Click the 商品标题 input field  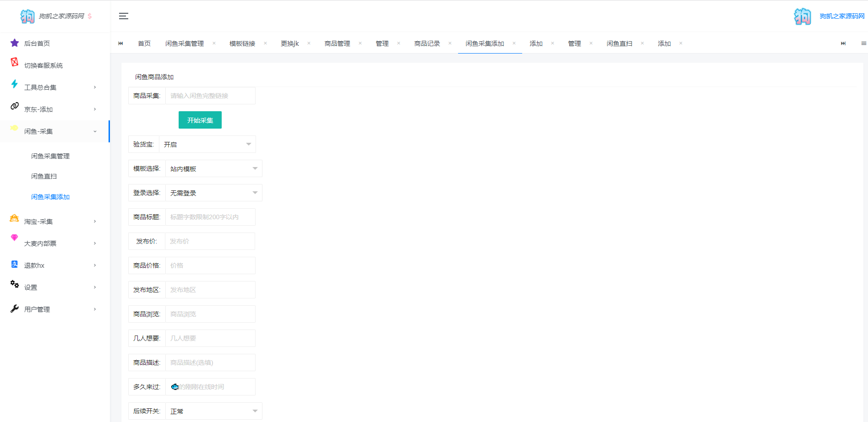point(210,217)
